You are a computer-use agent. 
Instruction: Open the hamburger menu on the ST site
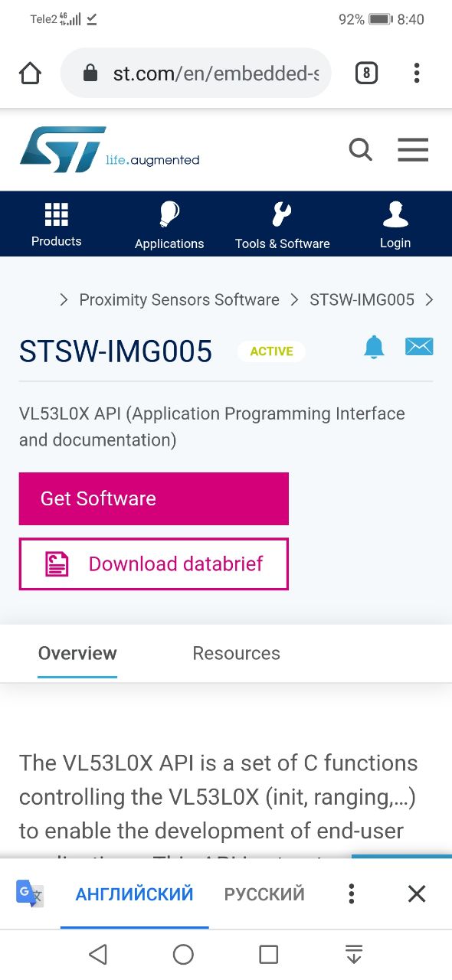click(413, 149)
